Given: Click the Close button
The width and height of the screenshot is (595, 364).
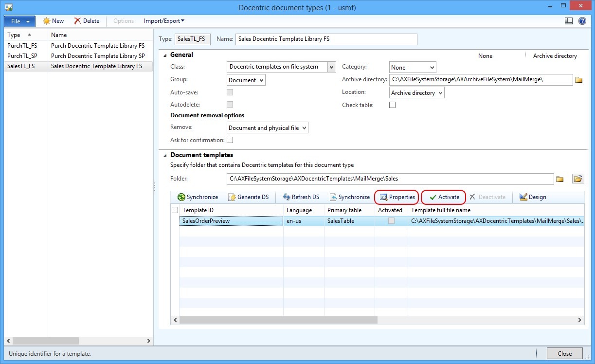Looking at the screenshot, I should pyautogui.click(x=564, y=354).
